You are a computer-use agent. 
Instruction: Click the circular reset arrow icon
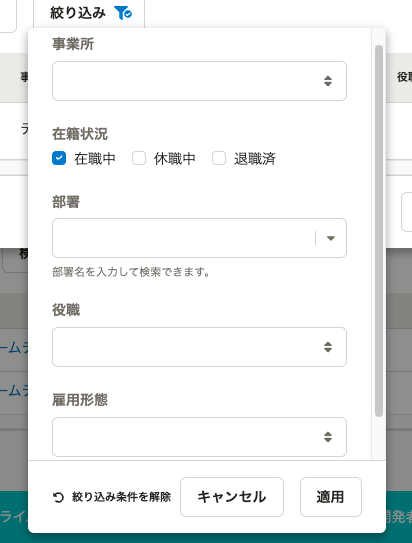click(x=58, y=497)
